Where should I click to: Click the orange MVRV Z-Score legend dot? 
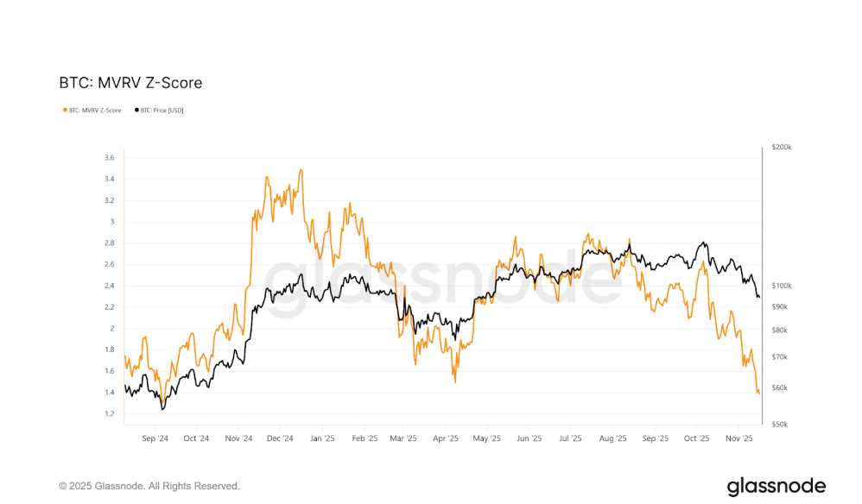click(65, 110)
